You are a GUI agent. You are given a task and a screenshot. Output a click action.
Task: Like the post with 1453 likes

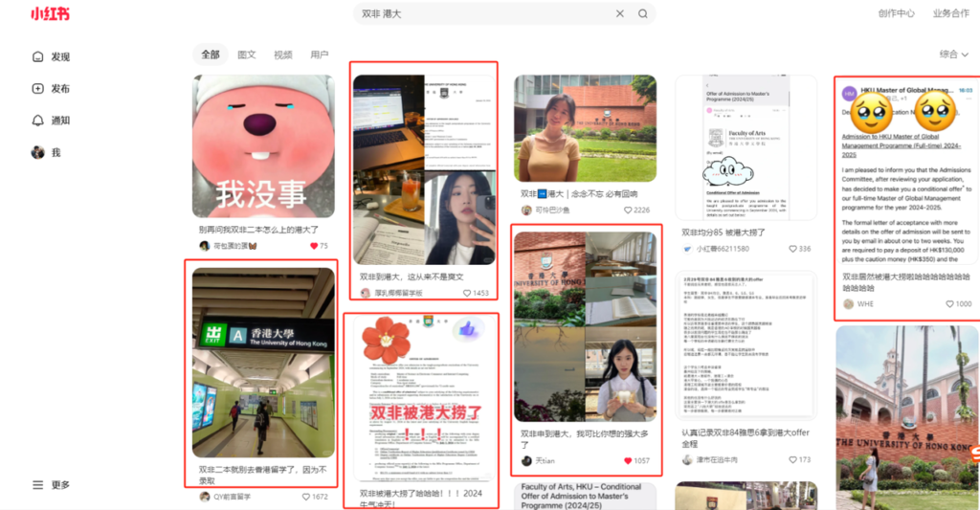(467, 293)
